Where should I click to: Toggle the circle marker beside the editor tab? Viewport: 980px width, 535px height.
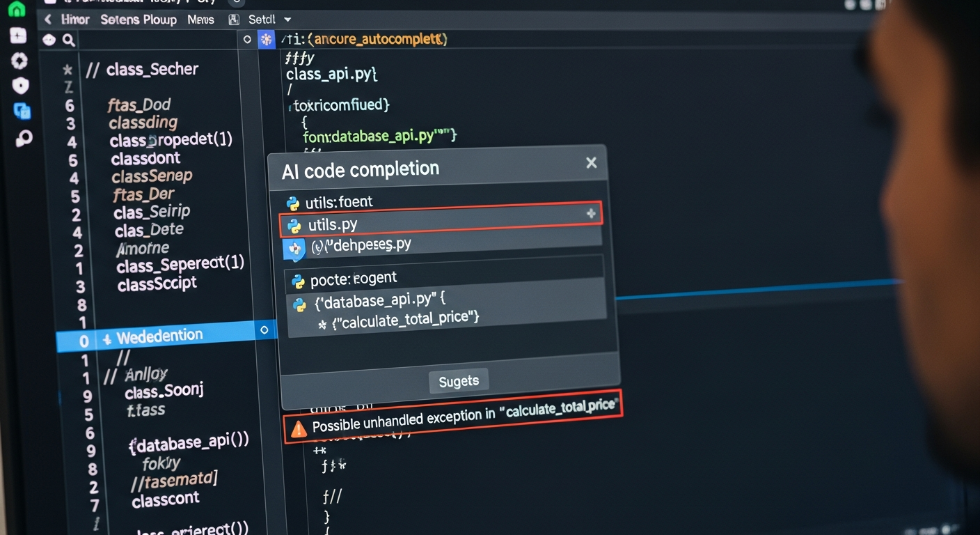247,40
